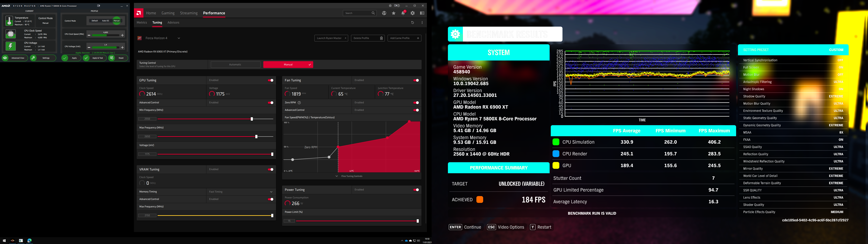Open Streaming tab
The width and height of the screenshot is (868, 244).
pos(189,13)
